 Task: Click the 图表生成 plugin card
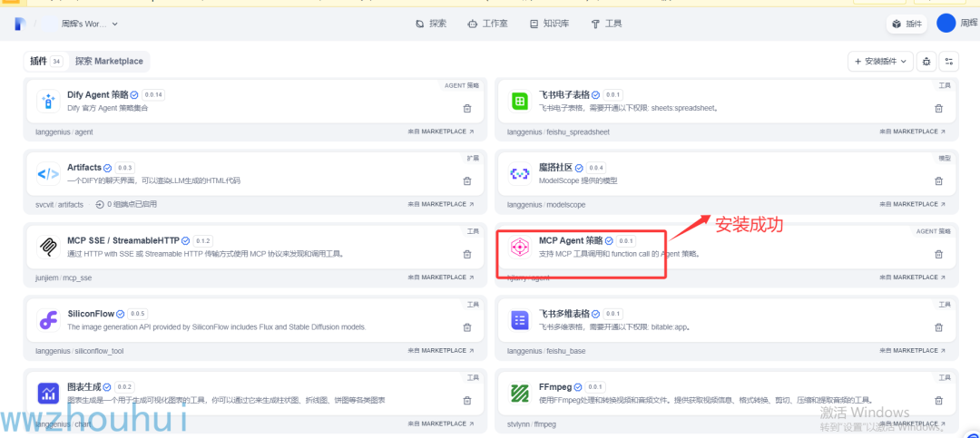(255, 397)
